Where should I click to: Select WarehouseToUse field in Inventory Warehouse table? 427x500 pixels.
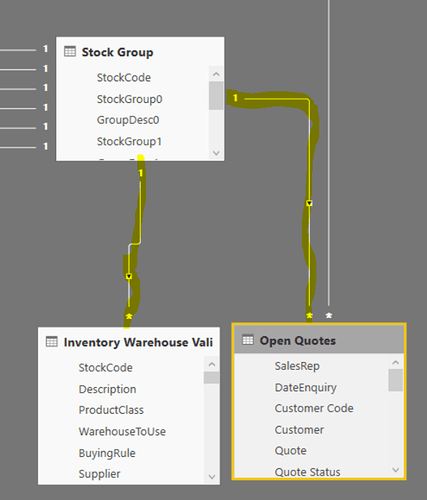pos(122,432)
